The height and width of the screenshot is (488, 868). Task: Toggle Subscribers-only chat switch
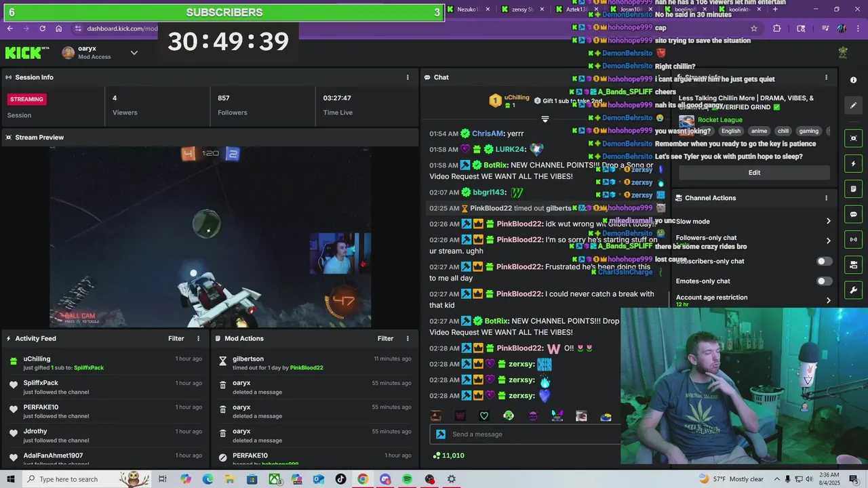tap(824, 261)
